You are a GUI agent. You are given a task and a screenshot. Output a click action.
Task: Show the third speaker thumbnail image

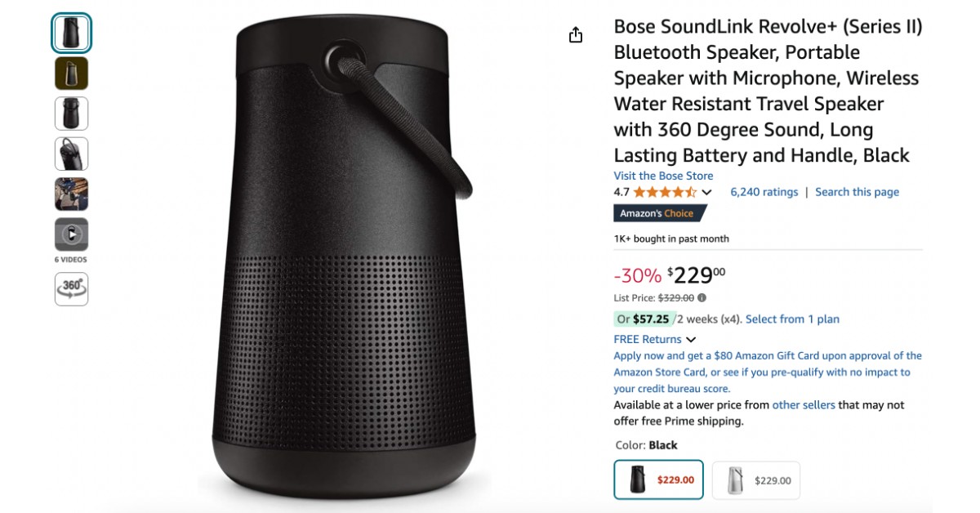click(72, 114)
